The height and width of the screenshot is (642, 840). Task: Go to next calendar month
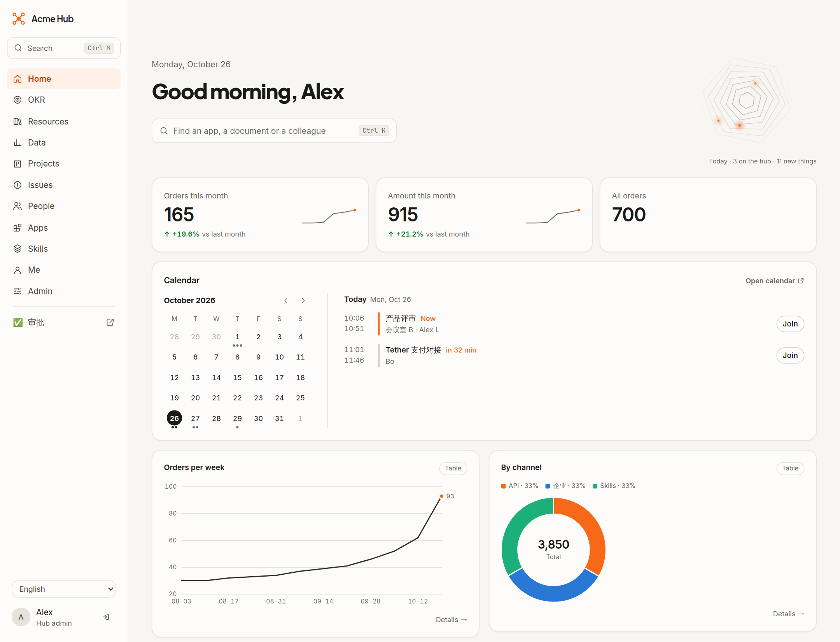303,300
